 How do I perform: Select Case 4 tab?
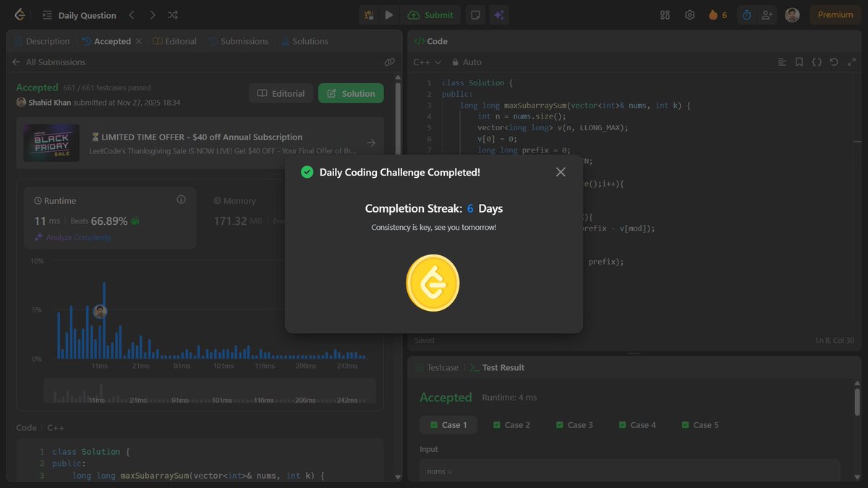coord(637,425)
